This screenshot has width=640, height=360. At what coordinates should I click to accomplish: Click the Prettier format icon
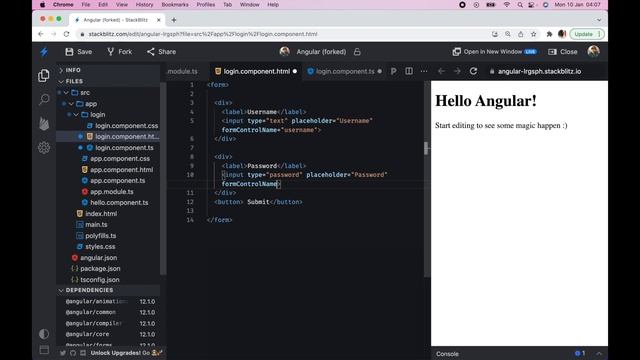click(393, 71)
